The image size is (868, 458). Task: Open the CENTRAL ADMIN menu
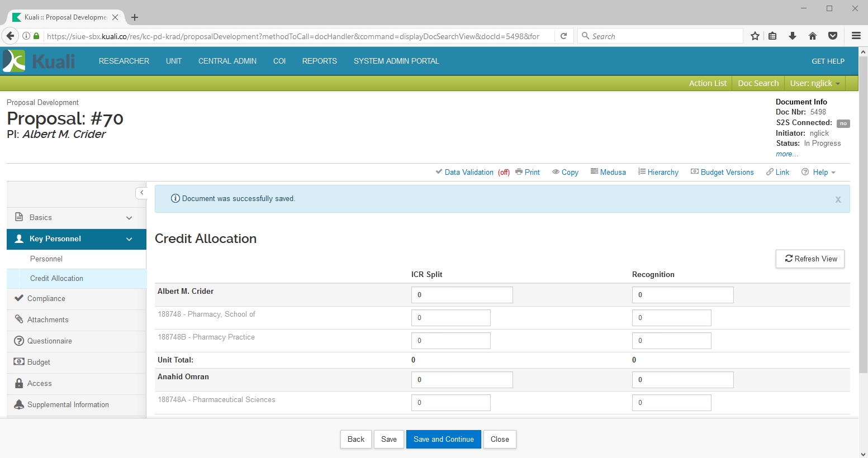tap(227, 61)
